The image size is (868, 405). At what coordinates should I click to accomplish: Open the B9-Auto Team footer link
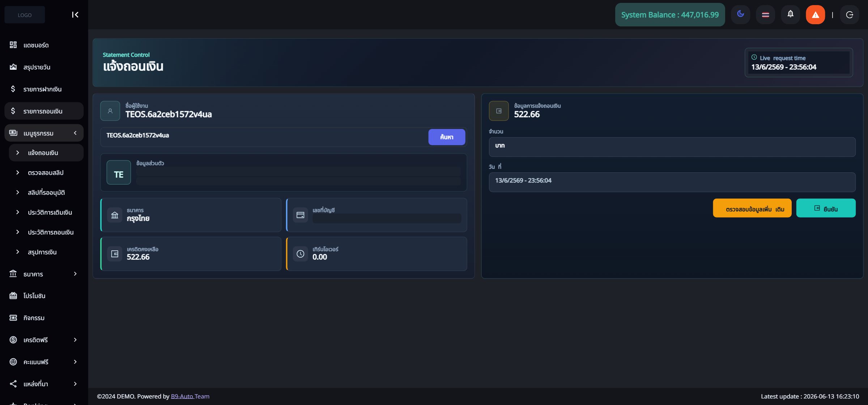click(x=190, y=396)
